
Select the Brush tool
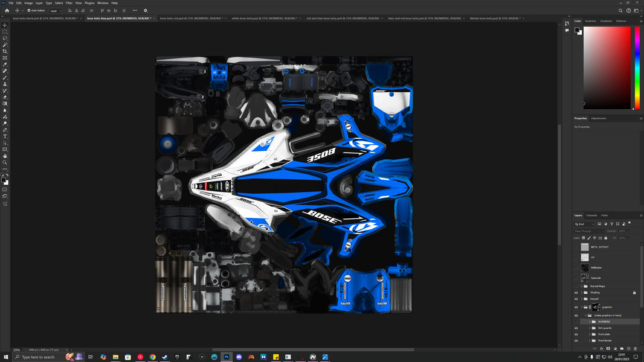(5, 77)
